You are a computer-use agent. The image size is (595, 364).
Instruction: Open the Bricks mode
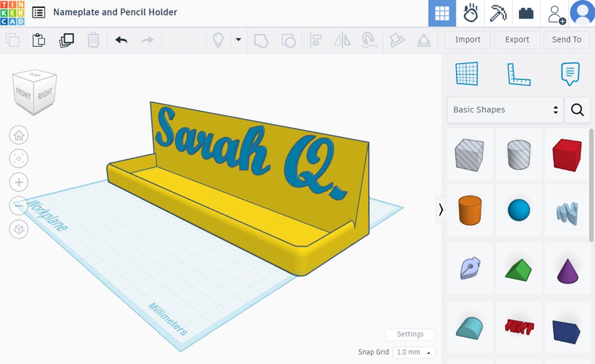point(526,13)
